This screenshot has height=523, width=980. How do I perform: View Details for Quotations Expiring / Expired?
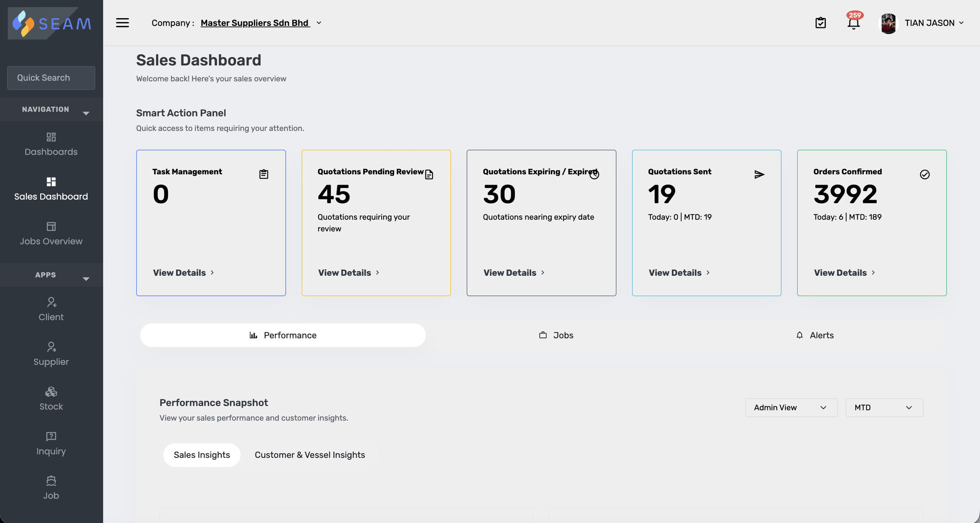tap(514, 273)
